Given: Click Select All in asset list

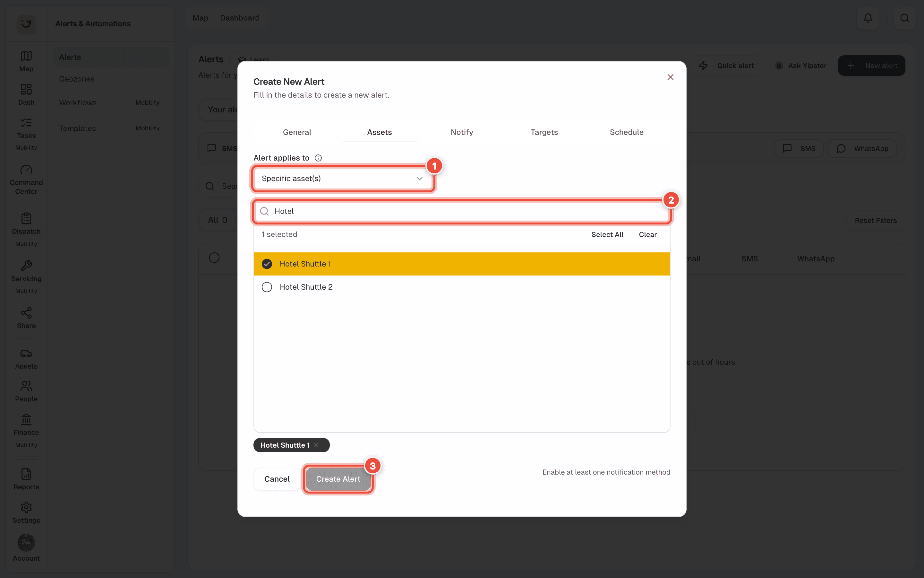Looking at the screenshot, I should pos(607,234).
